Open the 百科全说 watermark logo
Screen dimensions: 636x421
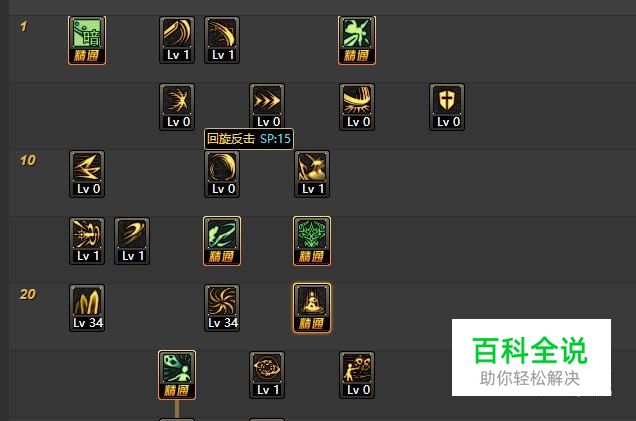coord(531,357)
